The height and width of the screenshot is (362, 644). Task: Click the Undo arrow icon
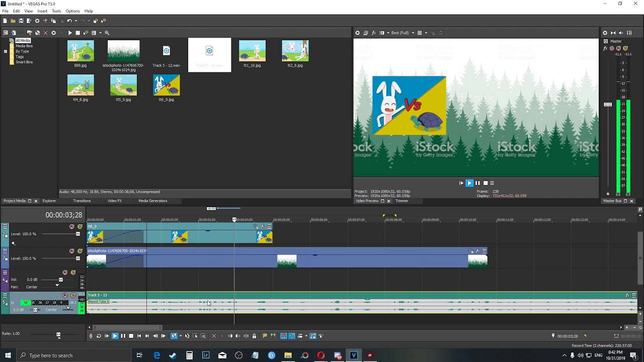point(69,21)
